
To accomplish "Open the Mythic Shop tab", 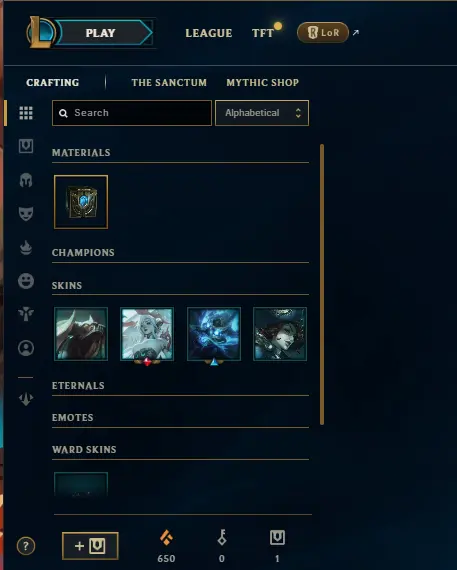I will (x=262, y=83).
